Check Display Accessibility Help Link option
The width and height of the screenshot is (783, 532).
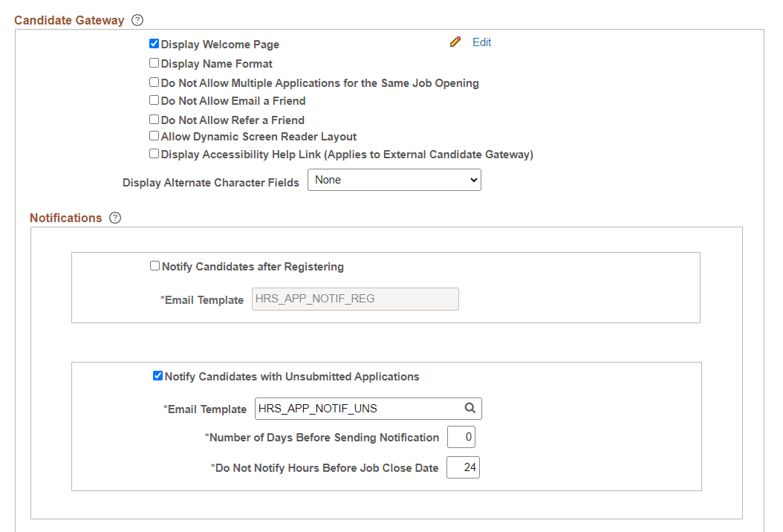[154, 154]
